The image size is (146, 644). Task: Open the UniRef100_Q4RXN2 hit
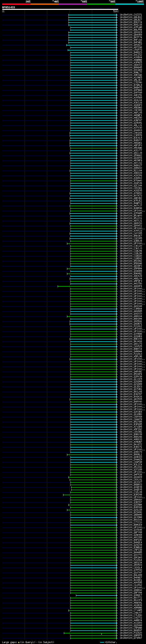pyautogui.click(x=131, y=371)
